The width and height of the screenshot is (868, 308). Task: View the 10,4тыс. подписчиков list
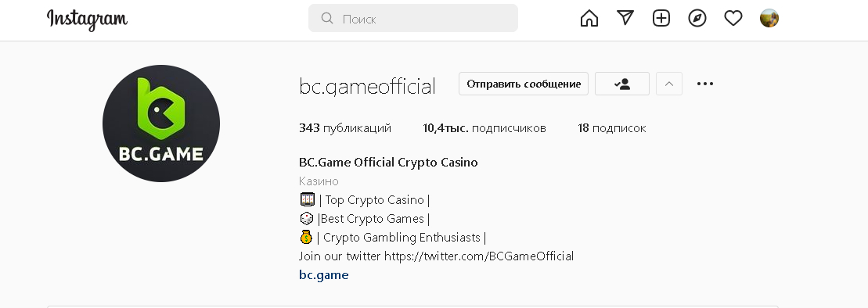(x=484, y=128)
